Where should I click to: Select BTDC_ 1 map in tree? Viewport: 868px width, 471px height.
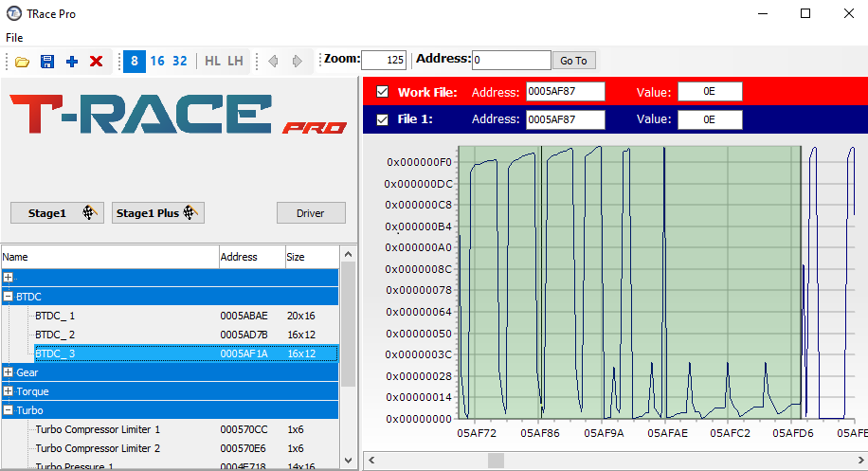point(55,316)
